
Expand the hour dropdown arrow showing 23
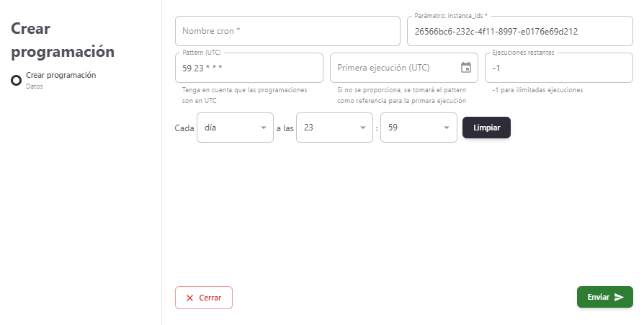[x=362, y=128]
